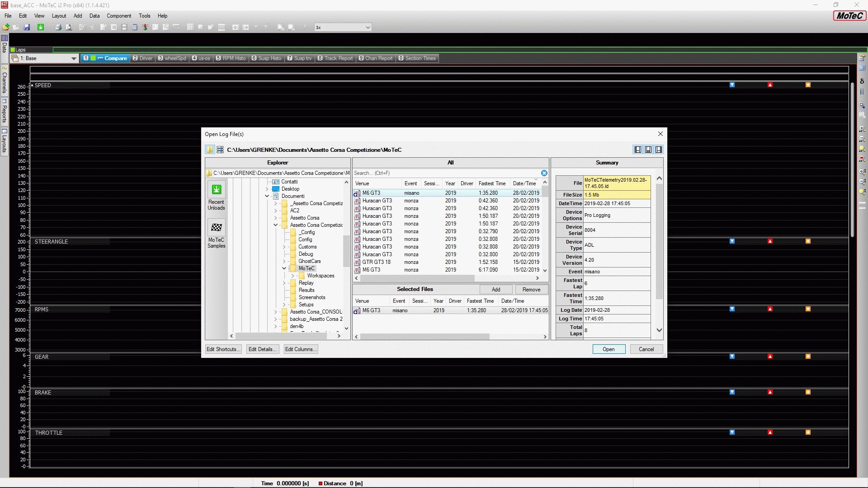Collapse the MoTeC folder node
868x488 pixels.
[x=284, y=269]
